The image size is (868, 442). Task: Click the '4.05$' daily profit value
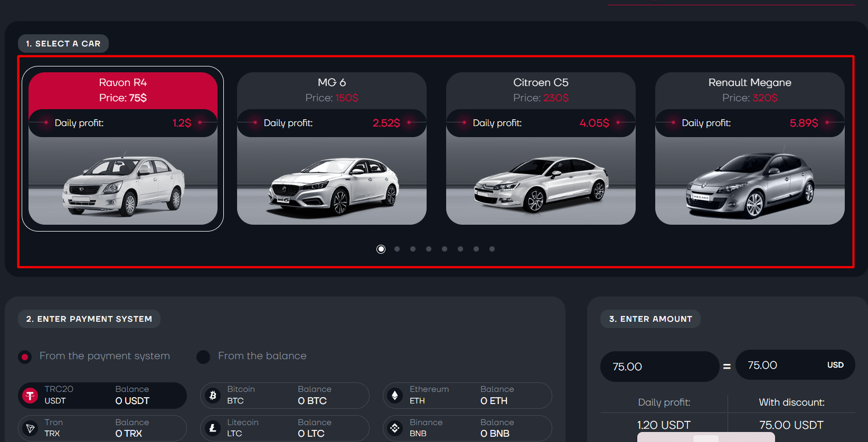pos(595,123)
